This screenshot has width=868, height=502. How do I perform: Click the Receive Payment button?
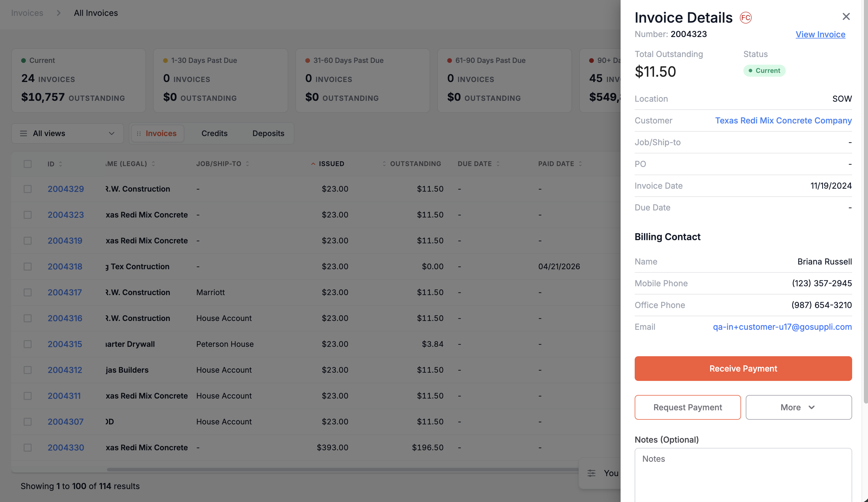(743, 368)
